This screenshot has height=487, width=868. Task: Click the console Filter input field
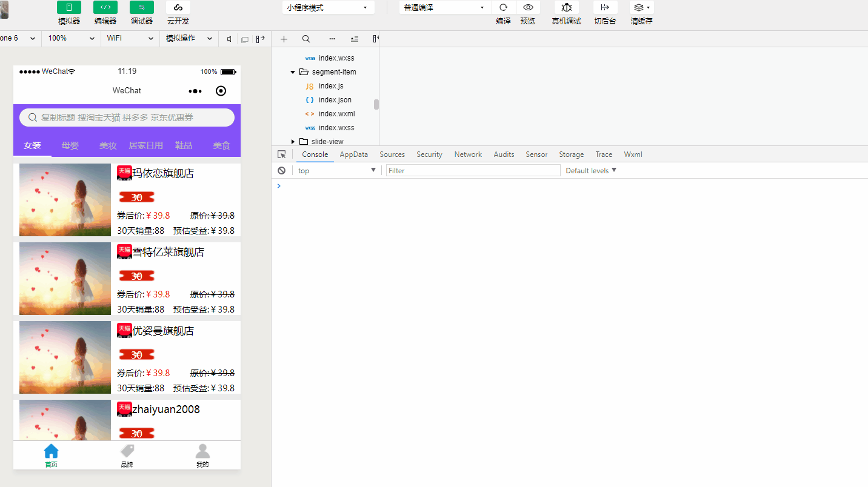(x=473, y=170)
